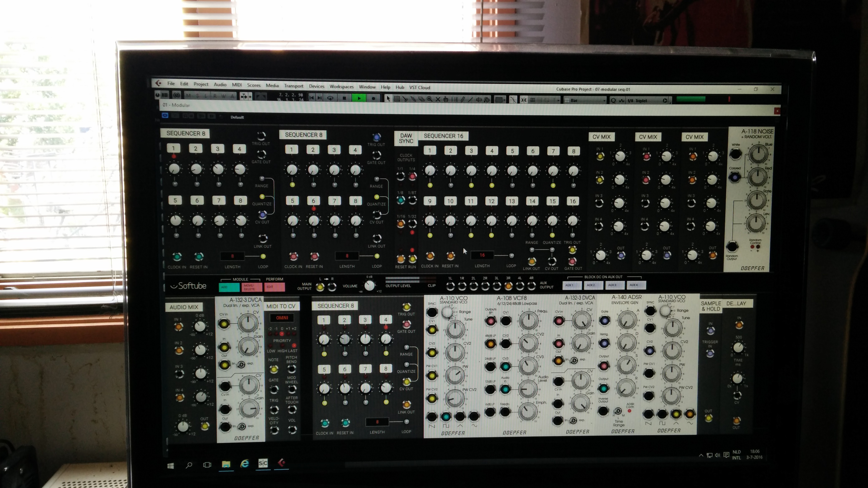868x488 pixels.
Task: Open the Bar grid type dropdown
Action: [585, 100]
